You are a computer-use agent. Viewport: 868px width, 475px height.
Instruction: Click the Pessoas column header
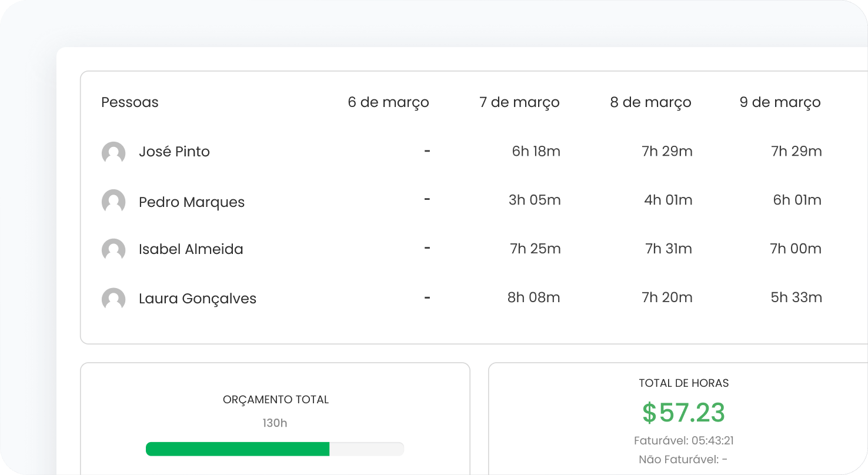coord(130,102)
